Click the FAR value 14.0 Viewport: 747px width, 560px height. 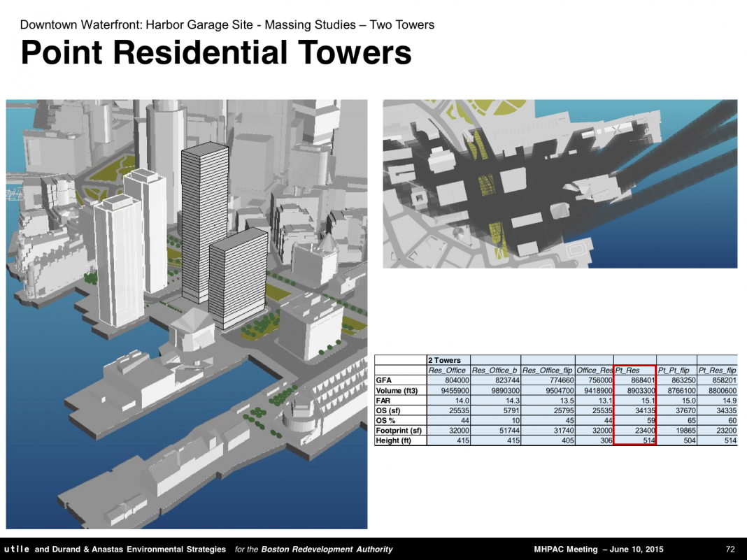tap(462, 401)
